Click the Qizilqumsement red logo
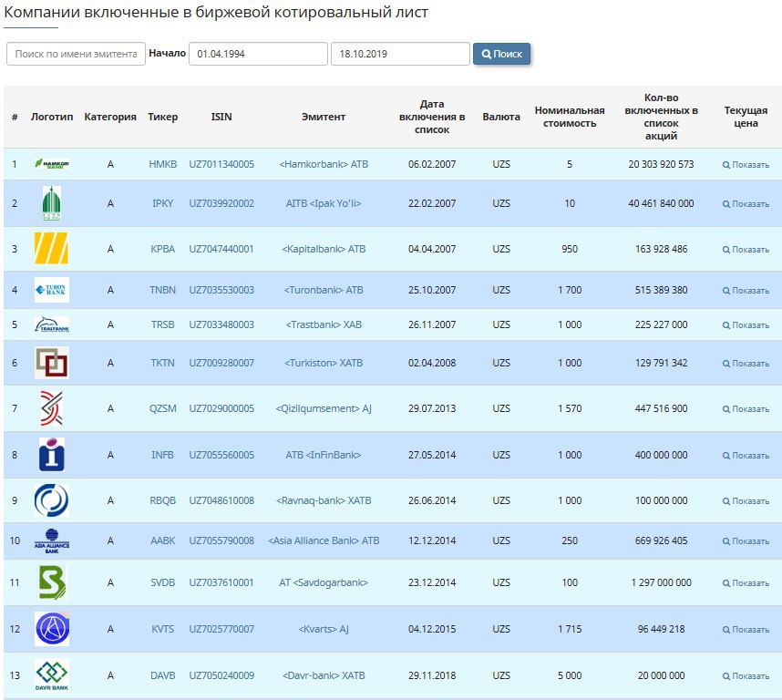The image size is (782, 700). click(x=52, y=408)
